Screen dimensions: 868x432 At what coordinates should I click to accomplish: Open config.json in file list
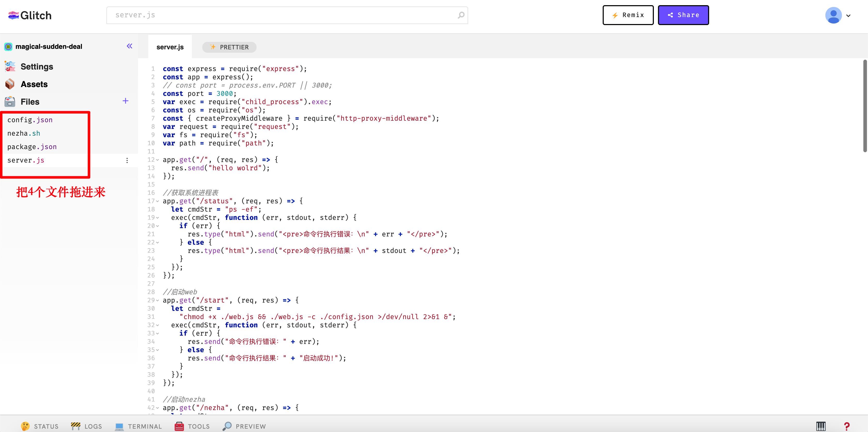(30, 120)
